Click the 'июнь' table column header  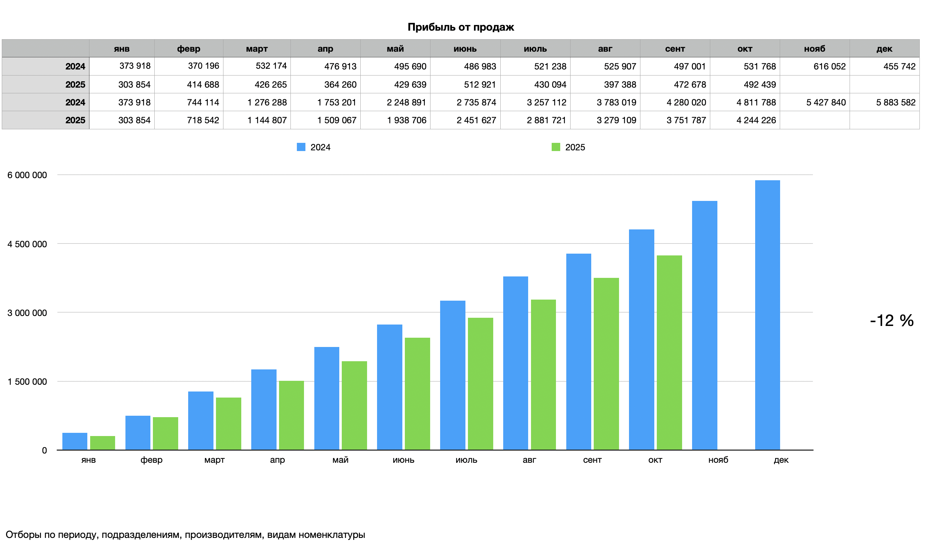pyautogui.click(x=465, y=48)
